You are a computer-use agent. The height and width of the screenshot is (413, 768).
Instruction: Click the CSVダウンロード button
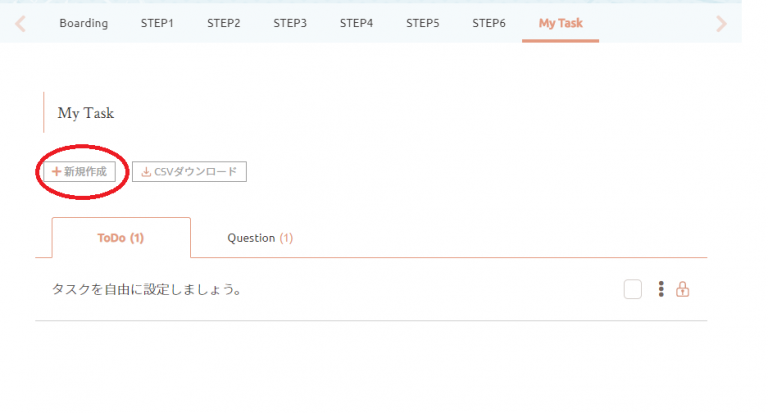(x=189, y=172)
